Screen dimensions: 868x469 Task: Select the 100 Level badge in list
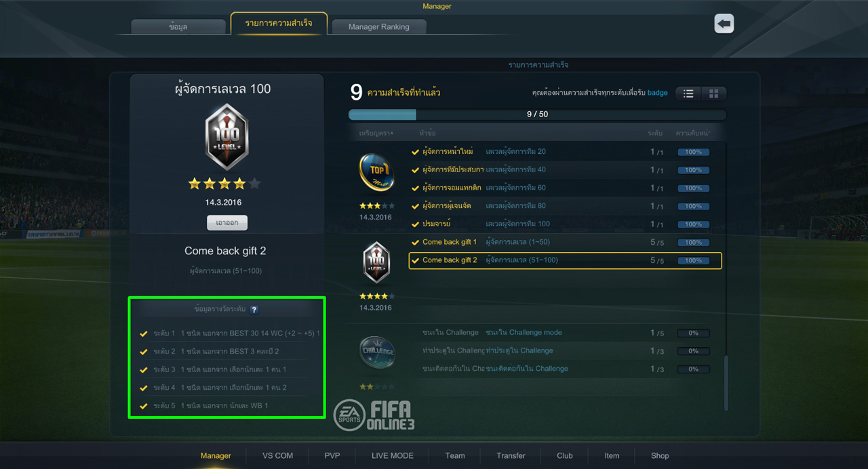coord(376,262)
